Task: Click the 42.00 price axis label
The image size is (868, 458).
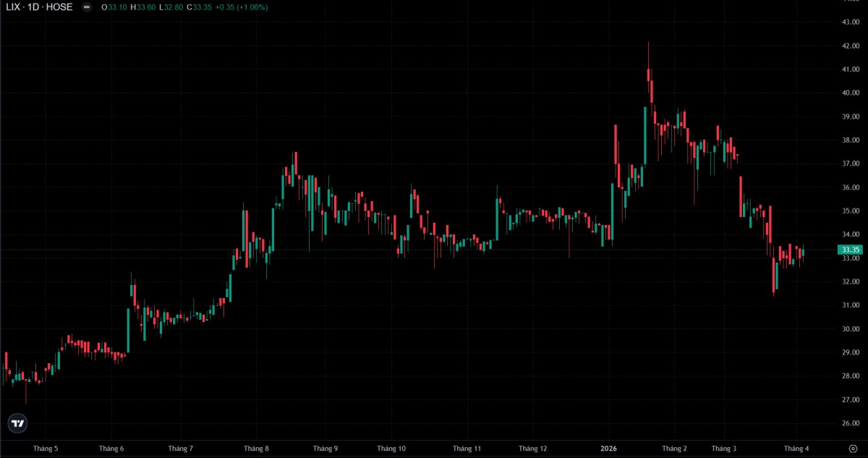Action: [851, 46]
